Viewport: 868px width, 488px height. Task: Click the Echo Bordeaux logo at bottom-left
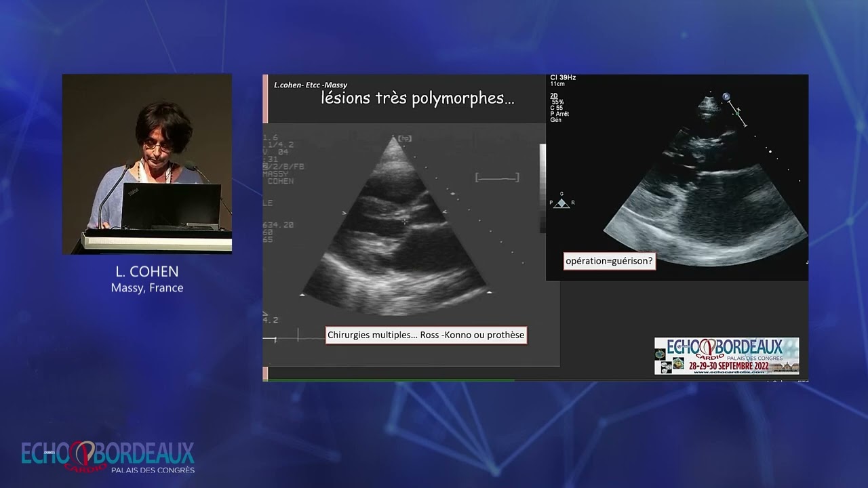click(x=108, y=456)
